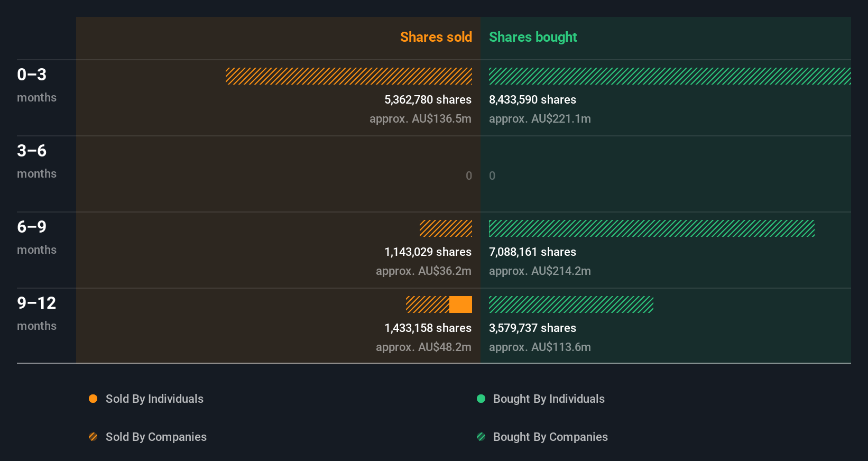Click the 0–3 months green bought bar
The height and width of the screenshot is (461, 868).
click(x=670, y=76)
